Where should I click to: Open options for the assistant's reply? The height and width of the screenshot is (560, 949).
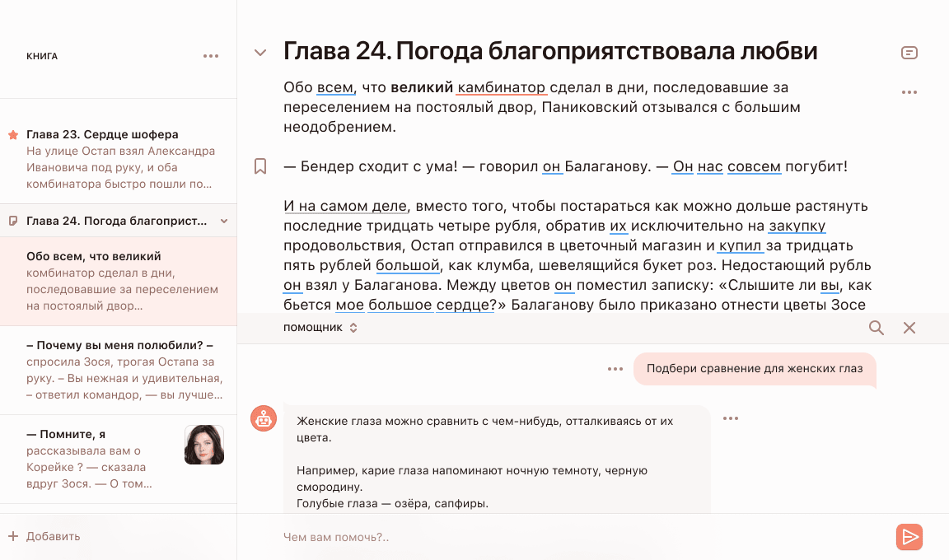[730, 418]
